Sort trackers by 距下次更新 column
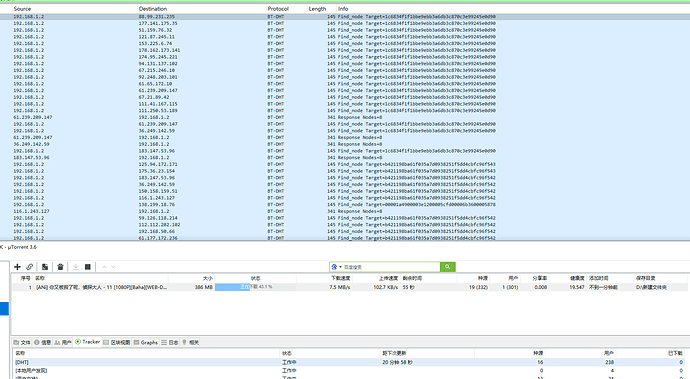Viewport: 690px width, 379px height. click(x=394, y=353)
